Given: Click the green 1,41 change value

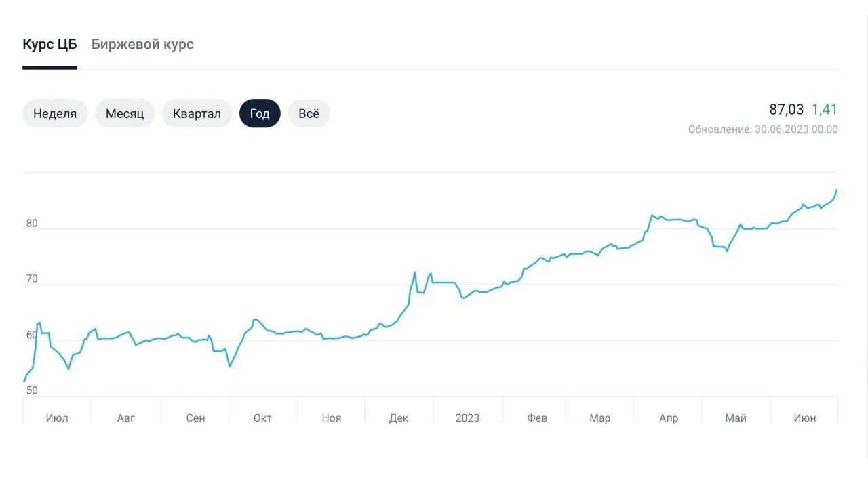Looking at the screenshot, I should coord(825,110).
